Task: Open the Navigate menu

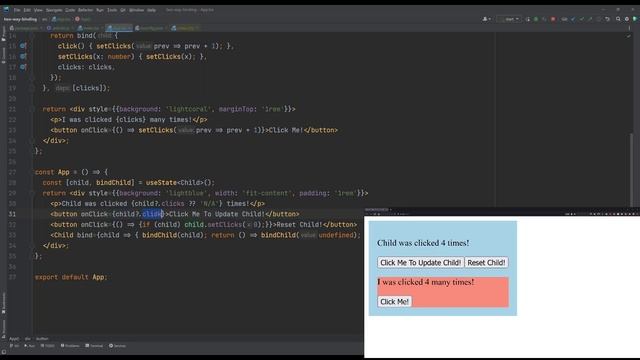Action: tap(54, 10)
